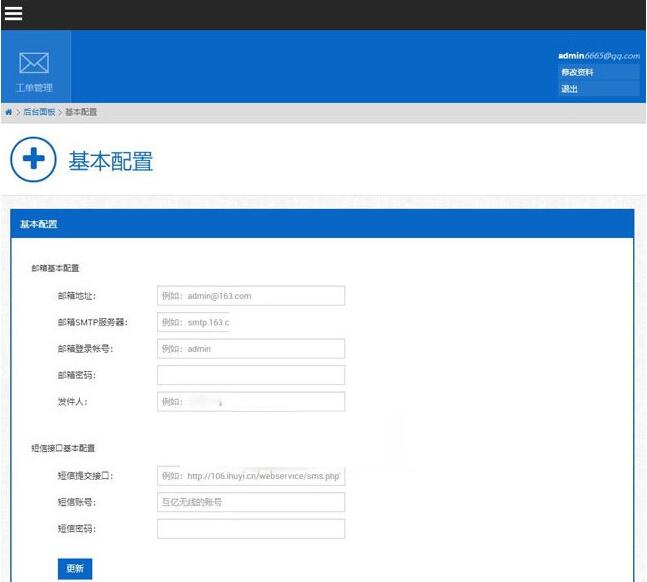Go to 后台面板 via the breadcrumb

[38, 113]
